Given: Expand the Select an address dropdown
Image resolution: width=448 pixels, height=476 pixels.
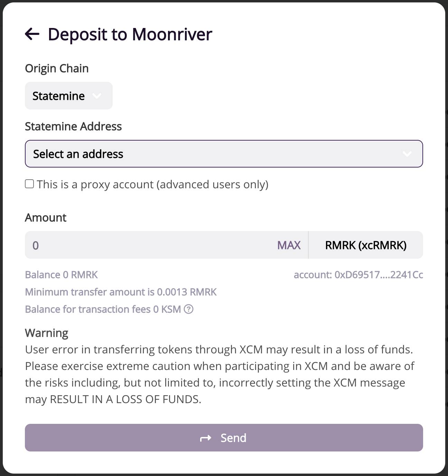Looking at the screenshot, I should [x=224, y=154].
